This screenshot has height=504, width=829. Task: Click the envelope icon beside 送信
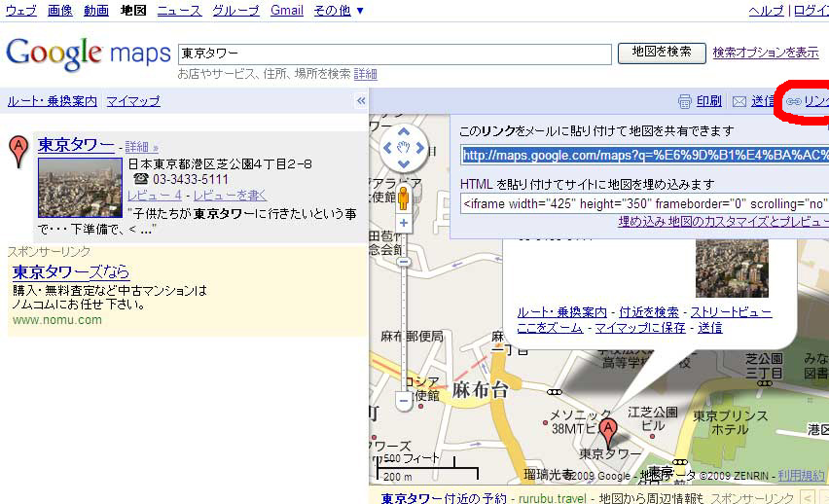click(739, 101)
